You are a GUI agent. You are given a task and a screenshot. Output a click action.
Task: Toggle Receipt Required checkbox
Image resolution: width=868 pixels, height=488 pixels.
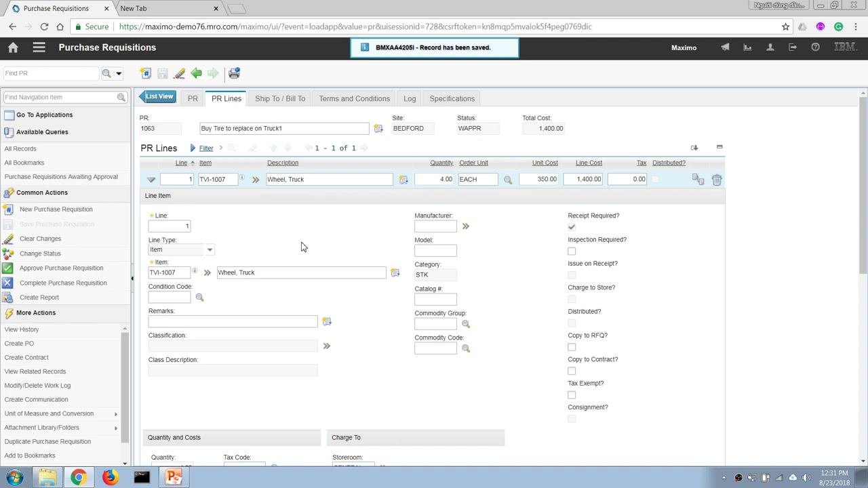(572, 227)
